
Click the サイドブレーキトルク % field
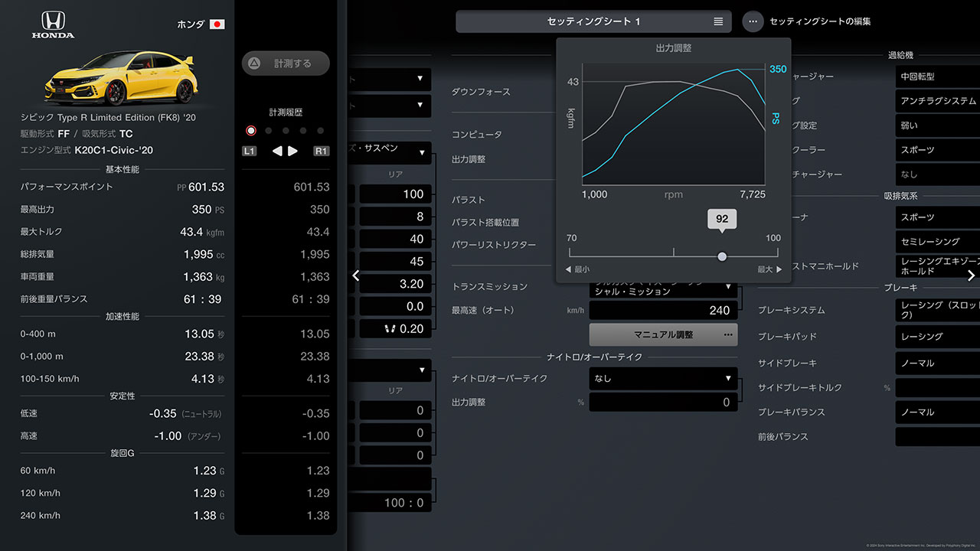pos(937,387)
